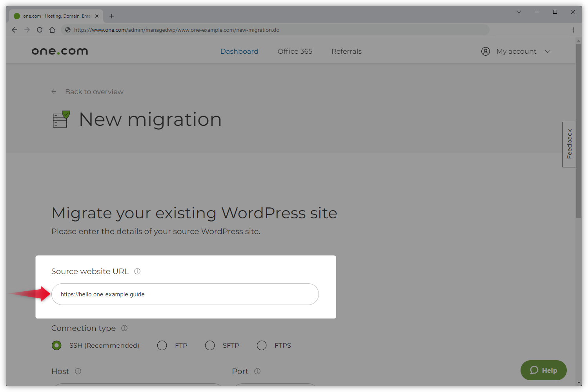Viewport: 588px width, 392px height.
Task: Choose FTPS connection type
Action: coord(262,345)
